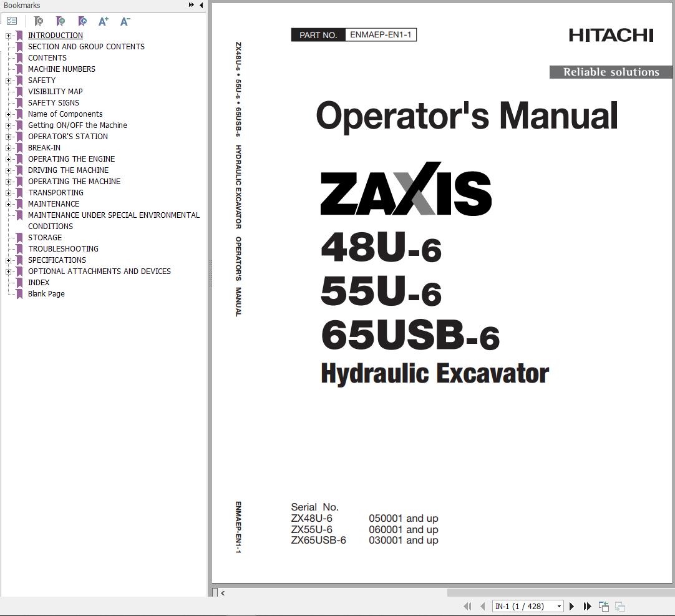
Task: Click the double-arrow icon in the Bookmarks header
Action: click(x=191, y=5)
